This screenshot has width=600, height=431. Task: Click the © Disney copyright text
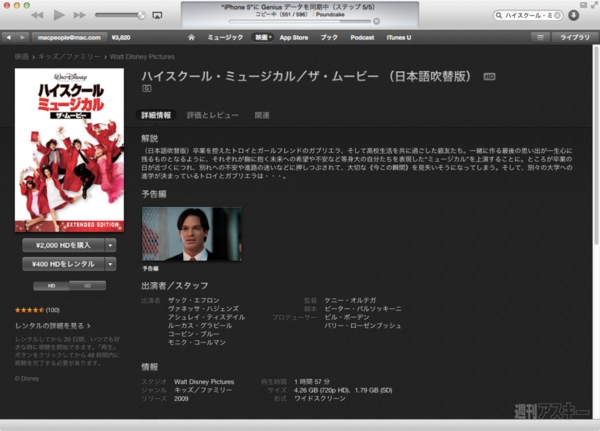coord(27,379)
